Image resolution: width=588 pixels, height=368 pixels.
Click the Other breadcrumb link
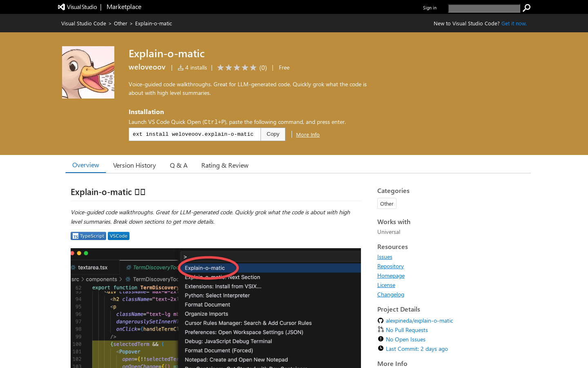coord(120,24)
